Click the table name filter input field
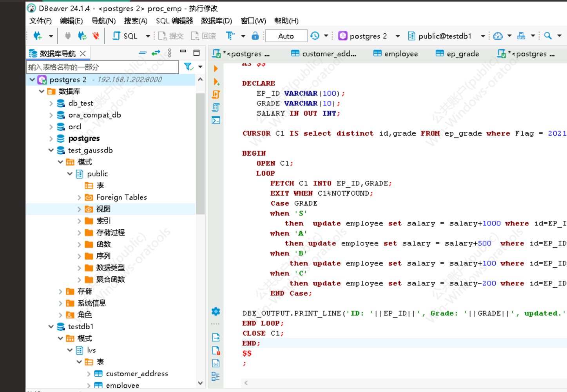This screenshot has height=392, width=567. (103, 67)
